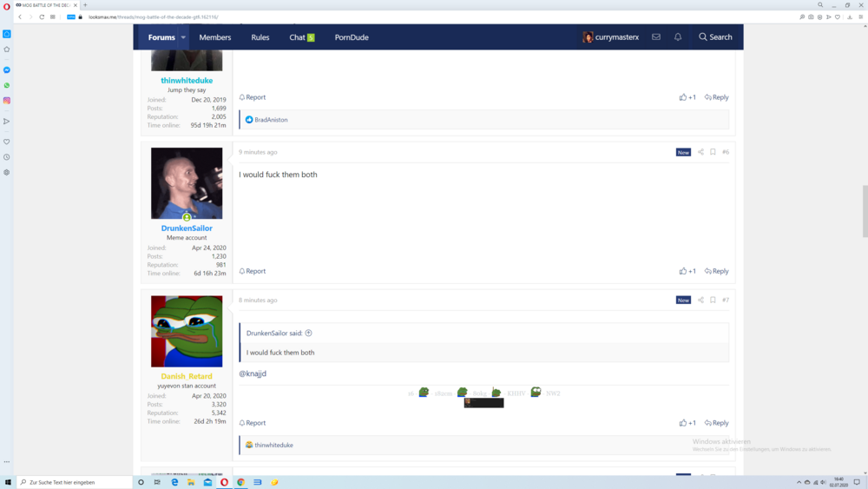
Task: Open Easy Setup sliders icon
Action: tap(861, 17)
